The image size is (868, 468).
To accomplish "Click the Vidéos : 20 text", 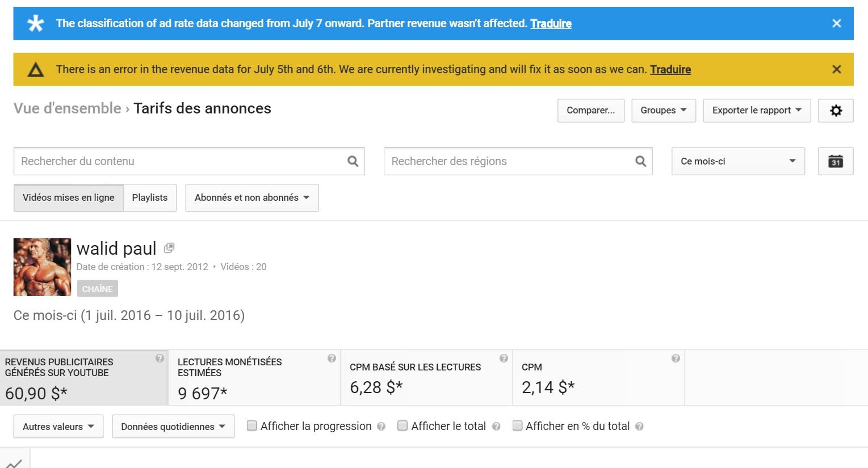I will pos(244,267).
